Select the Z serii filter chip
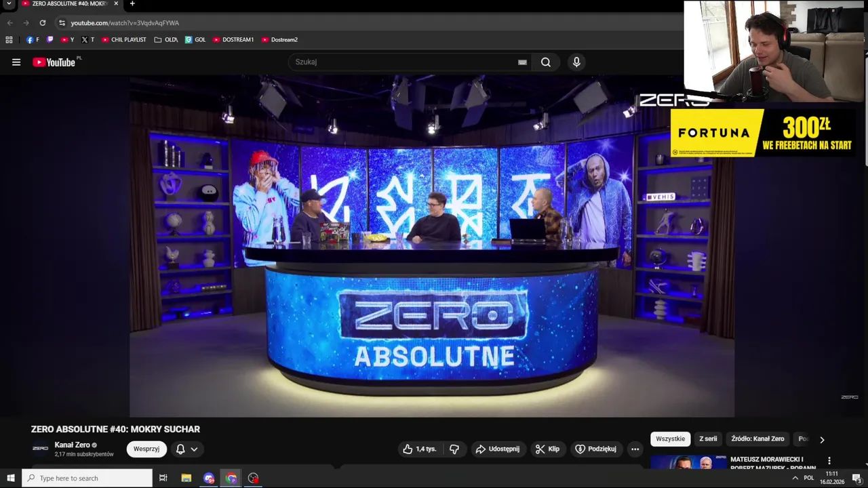This screenshot has width=868, height=488. tap(708, 439)
